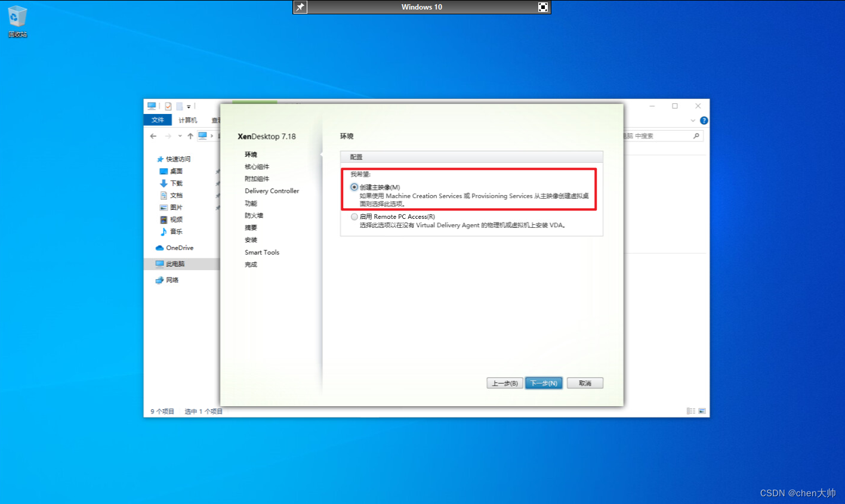The width and height of the screenshot is (845, 504).
Task: Open the 文件 tab in Explorer
Action: point(158,120)
